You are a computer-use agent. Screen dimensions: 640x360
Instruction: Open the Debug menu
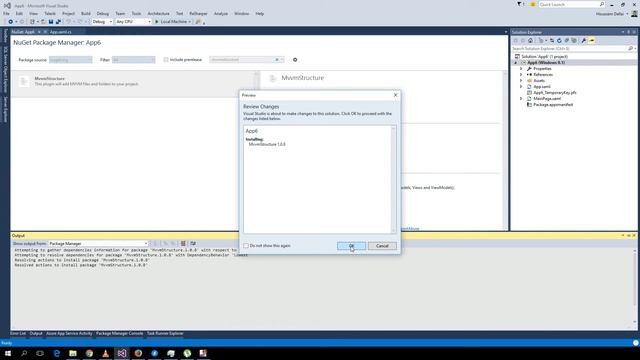click(103, 13)
